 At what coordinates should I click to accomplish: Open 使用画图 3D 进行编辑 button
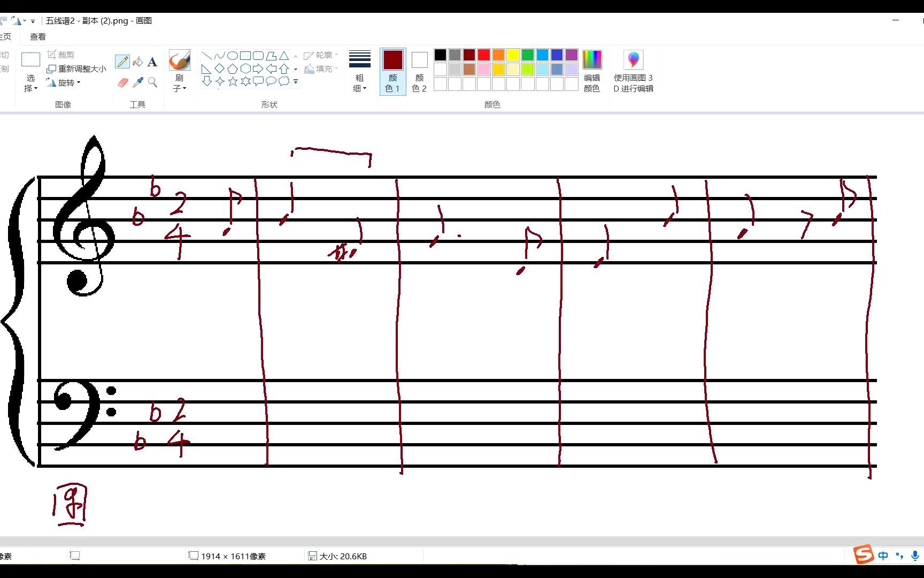tap(633, 72)
